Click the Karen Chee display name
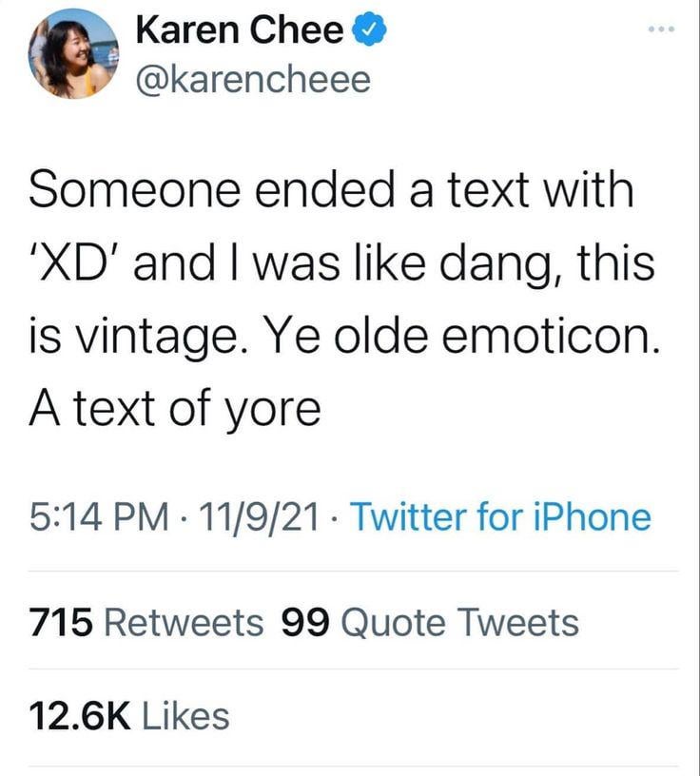The image size is (700, 776). point(240,31)
